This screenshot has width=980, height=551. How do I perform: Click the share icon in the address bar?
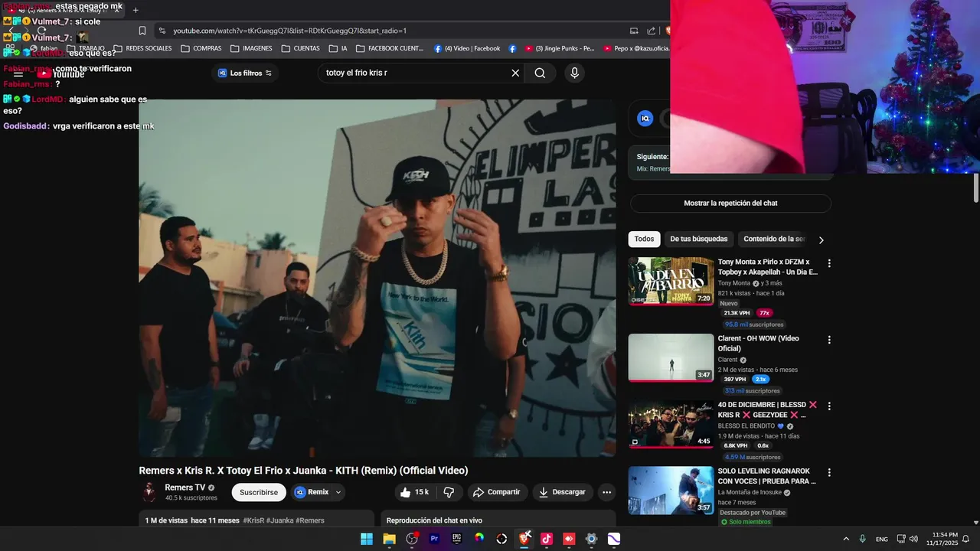(x=651, y=31)
